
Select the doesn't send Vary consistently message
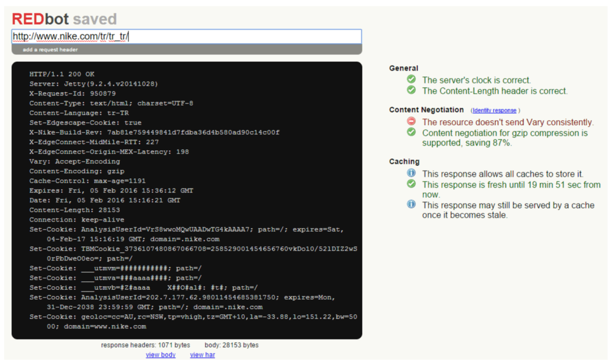point(508,122)
